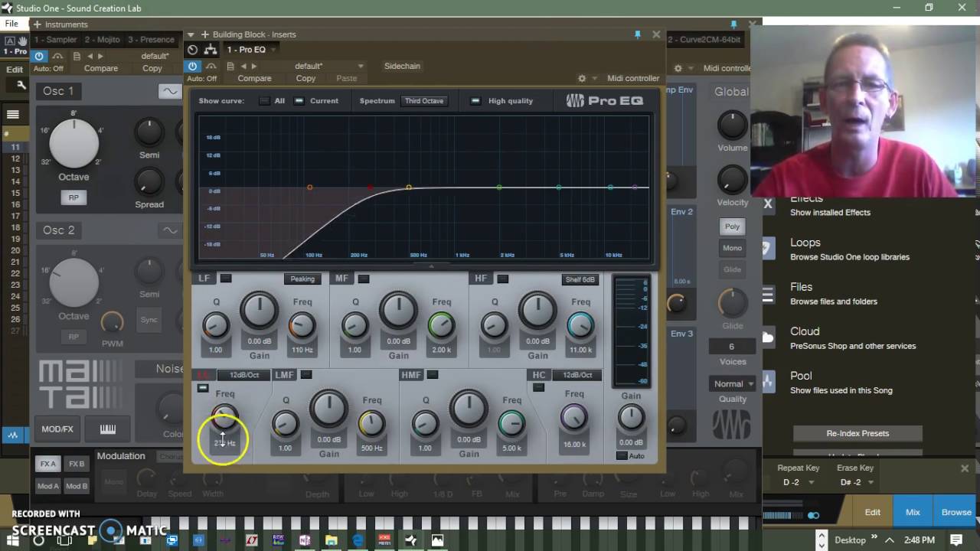Click the HC Freq knob at 16.00 k
980x551 pixels.
click(x=574, y=417)
